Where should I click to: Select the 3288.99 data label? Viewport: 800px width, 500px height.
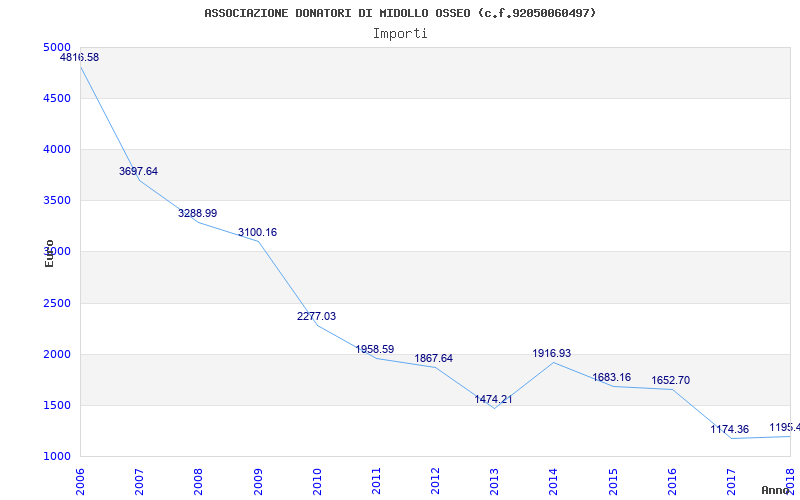tap(197, 213)
